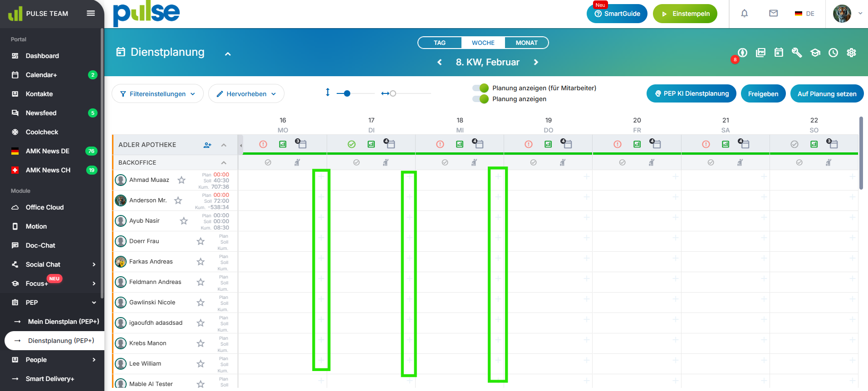Click the green check status for Tuesday 17
The height and width of the screenshot is (391, 868).
pyautogui.click(x=352, y=144)
